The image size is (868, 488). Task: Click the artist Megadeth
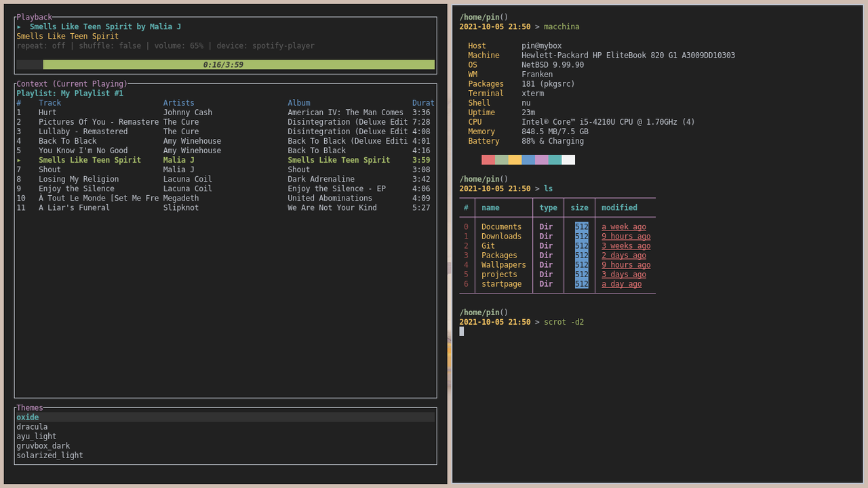pos(181,198)
